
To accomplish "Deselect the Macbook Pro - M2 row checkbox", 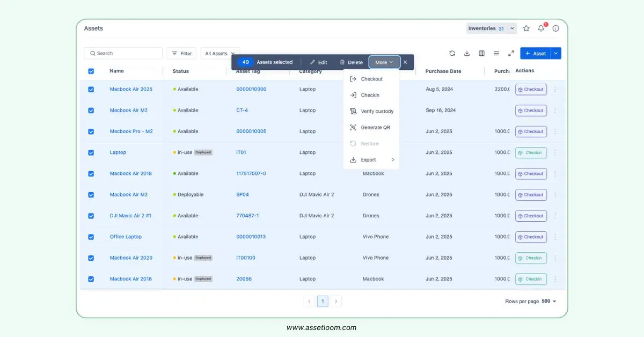I will [x=91, y=131].
